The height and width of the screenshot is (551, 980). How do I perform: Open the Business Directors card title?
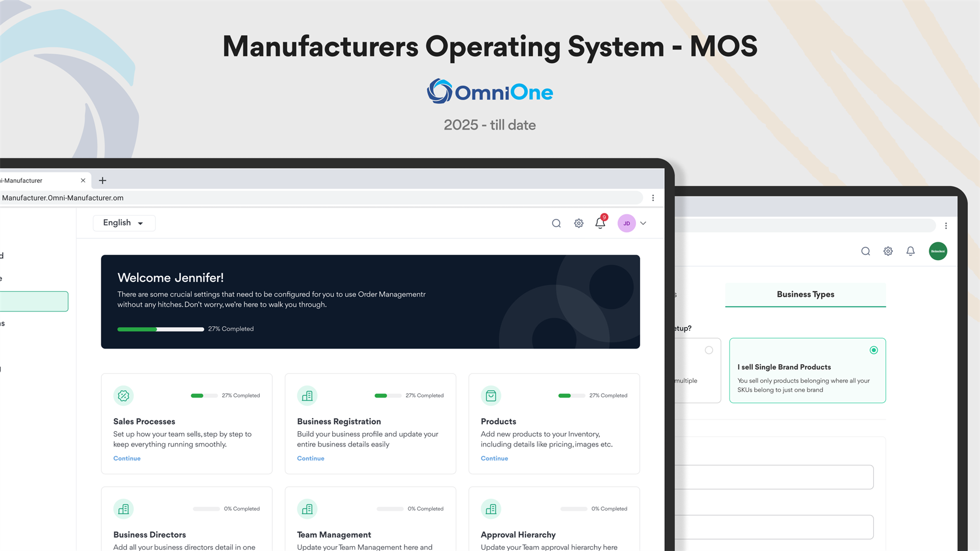pyautogui.click(x=150, y=535)
